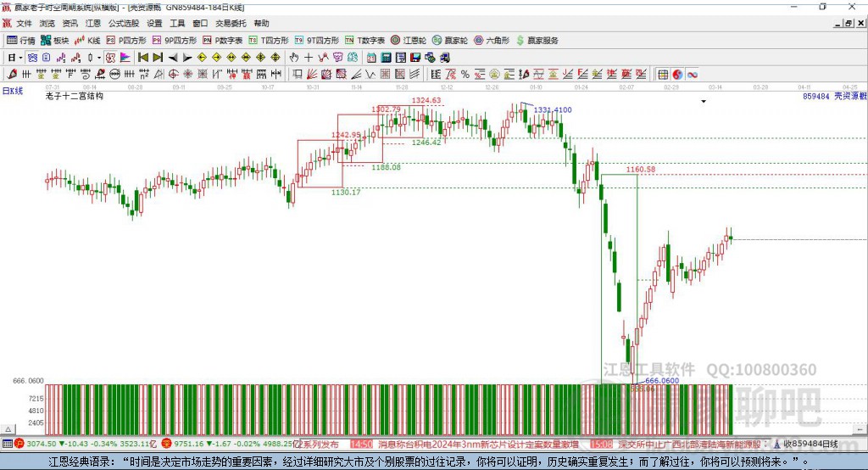Screen dimensions: 868x470
Task: Open the 赢家轮 wheel tool
Action: pos(450,41)
